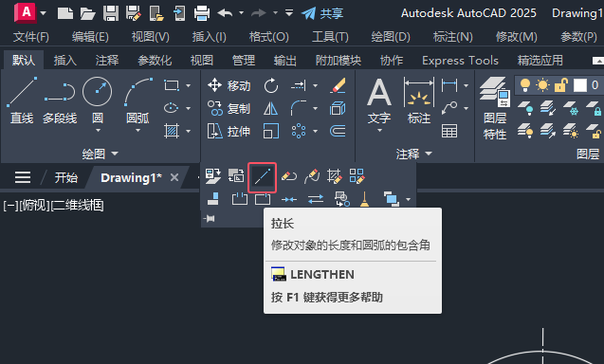604x364 pixels.
Task: Click the undo arrow button
Action: 225,13
